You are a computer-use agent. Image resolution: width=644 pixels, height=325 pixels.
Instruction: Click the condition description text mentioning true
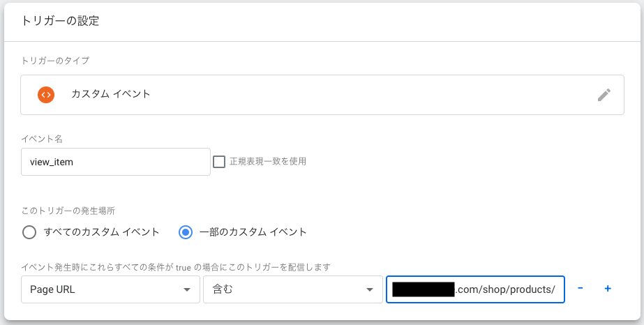click(175, 266)
